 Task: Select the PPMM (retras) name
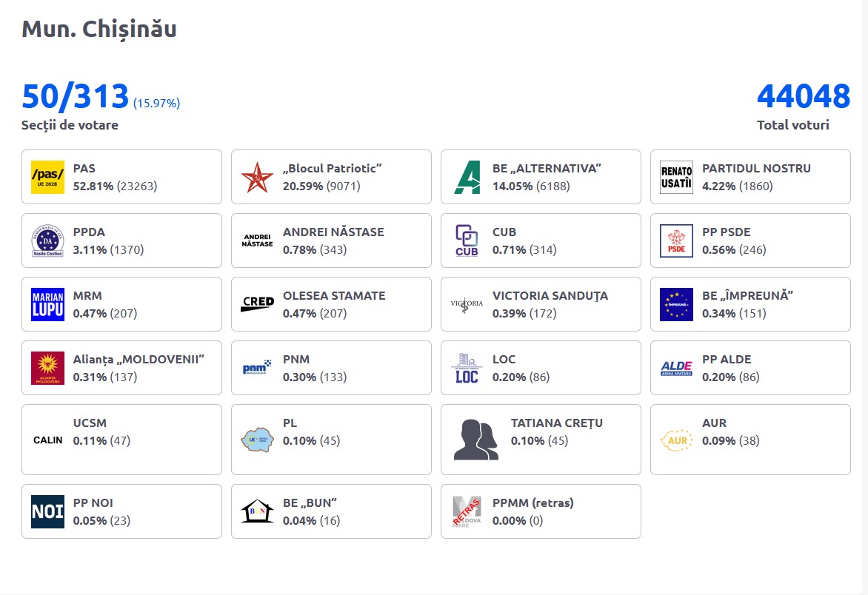pos(533,502)
